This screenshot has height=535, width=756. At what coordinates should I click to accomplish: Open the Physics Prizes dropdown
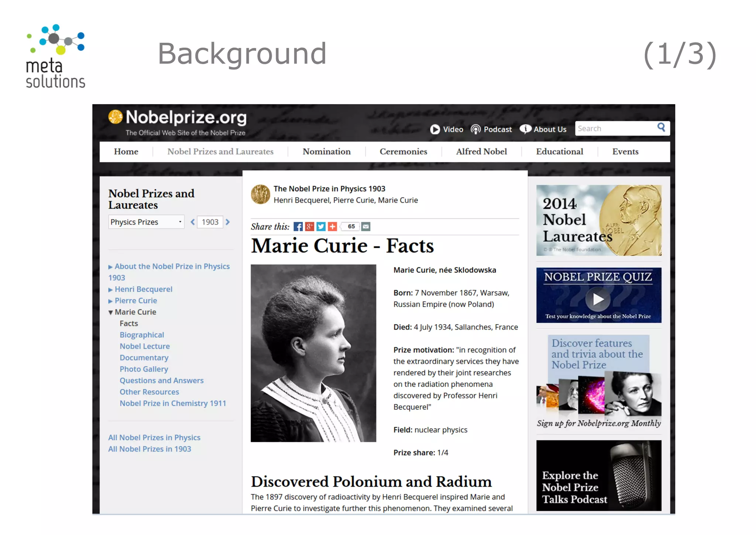146,222
